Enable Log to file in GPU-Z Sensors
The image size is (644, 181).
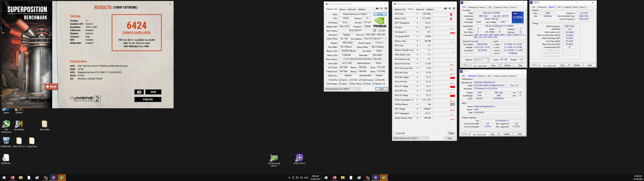395,133
